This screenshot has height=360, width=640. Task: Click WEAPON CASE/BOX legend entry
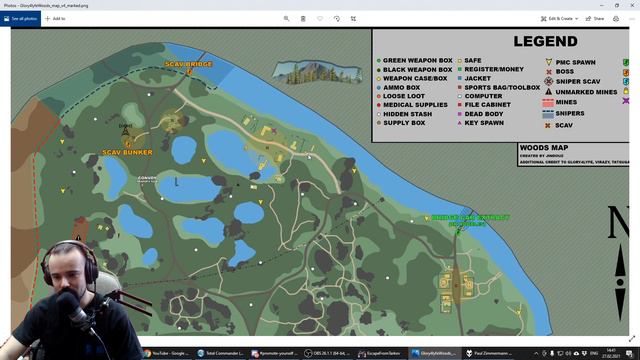coord(412,78)
